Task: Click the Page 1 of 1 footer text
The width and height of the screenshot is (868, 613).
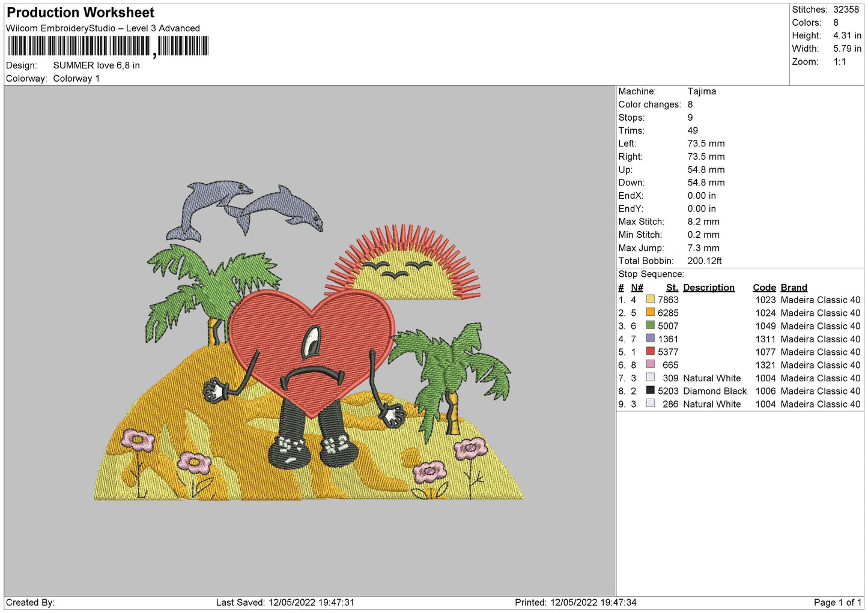Action: [x=837, y=602]
